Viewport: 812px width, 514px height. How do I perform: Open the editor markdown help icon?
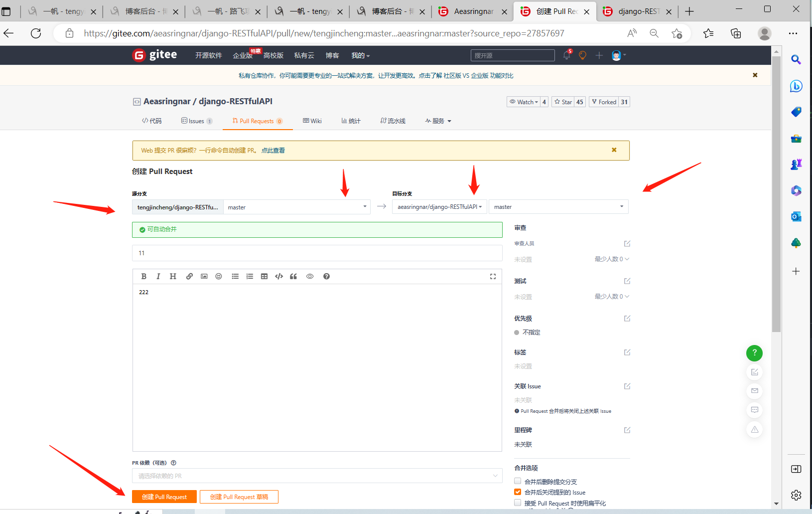pos(326,276)
